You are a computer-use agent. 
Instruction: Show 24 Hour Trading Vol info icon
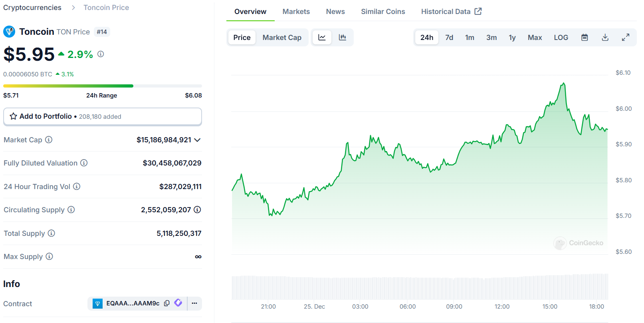tap(77, 186)
